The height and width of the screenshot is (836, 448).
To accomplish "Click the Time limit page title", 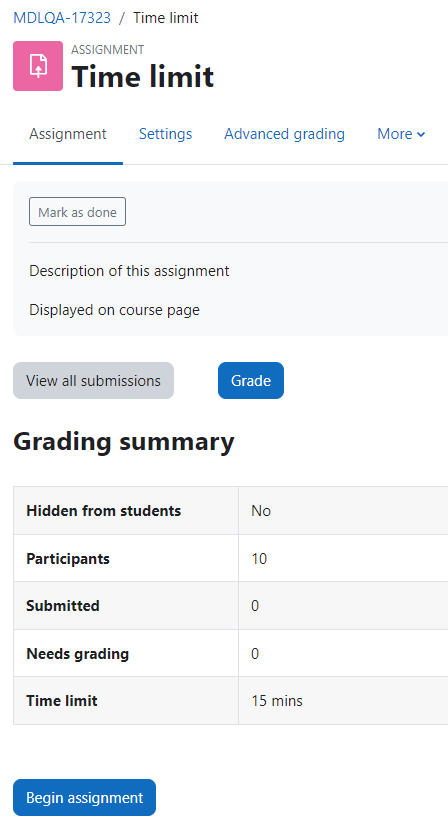I will click(x=142, y=77).
